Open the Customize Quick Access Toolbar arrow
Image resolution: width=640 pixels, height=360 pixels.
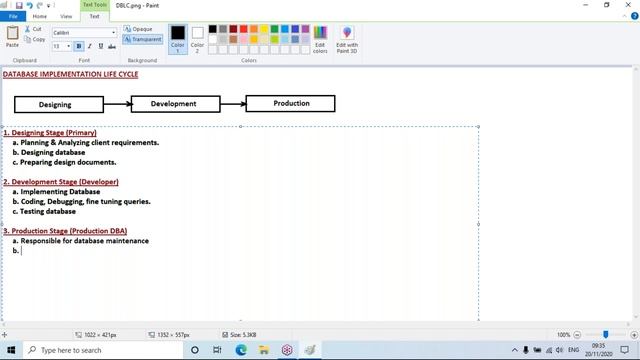(49, 6)
